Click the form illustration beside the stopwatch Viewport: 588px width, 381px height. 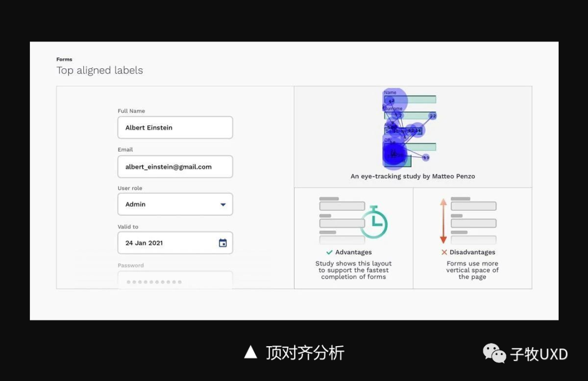pos(341,220)
